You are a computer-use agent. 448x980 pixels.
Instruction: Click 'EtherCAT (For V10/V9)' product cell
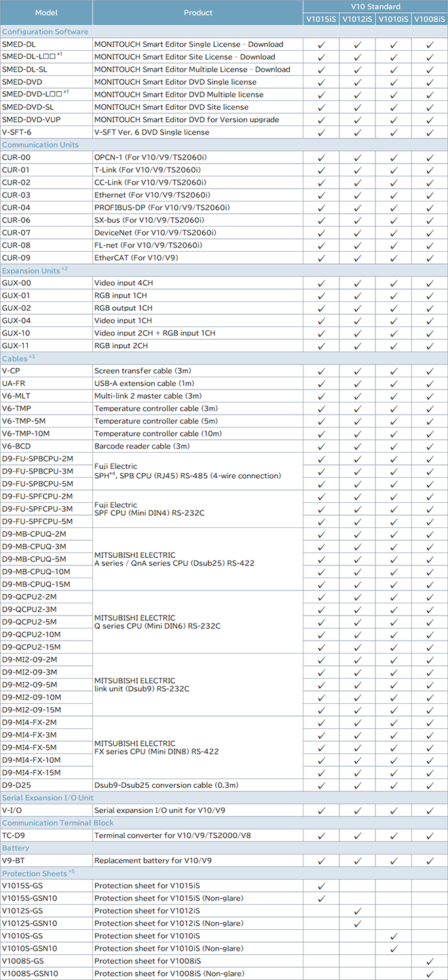coord(198,258)
